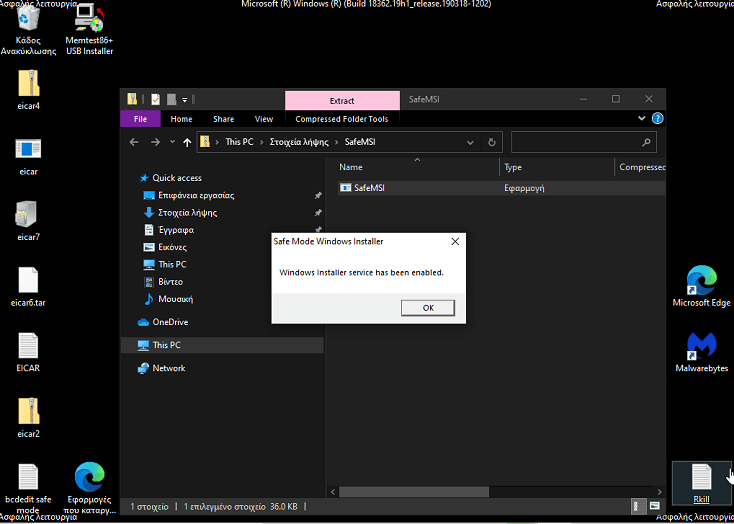Click the scrollbar right arrow
Viewport: 734px width, 524px height.
coord(660,492)
